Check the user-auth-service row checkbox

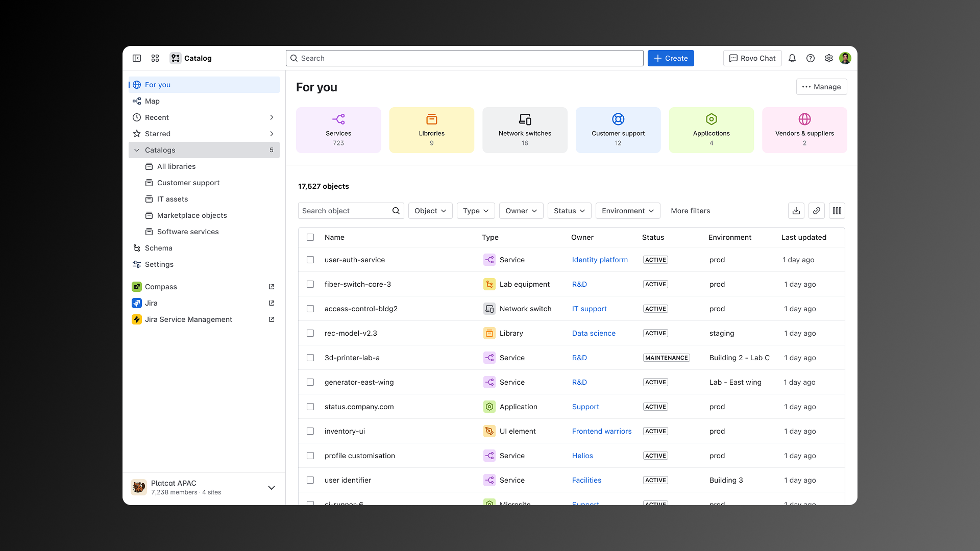tap(310, 260)
